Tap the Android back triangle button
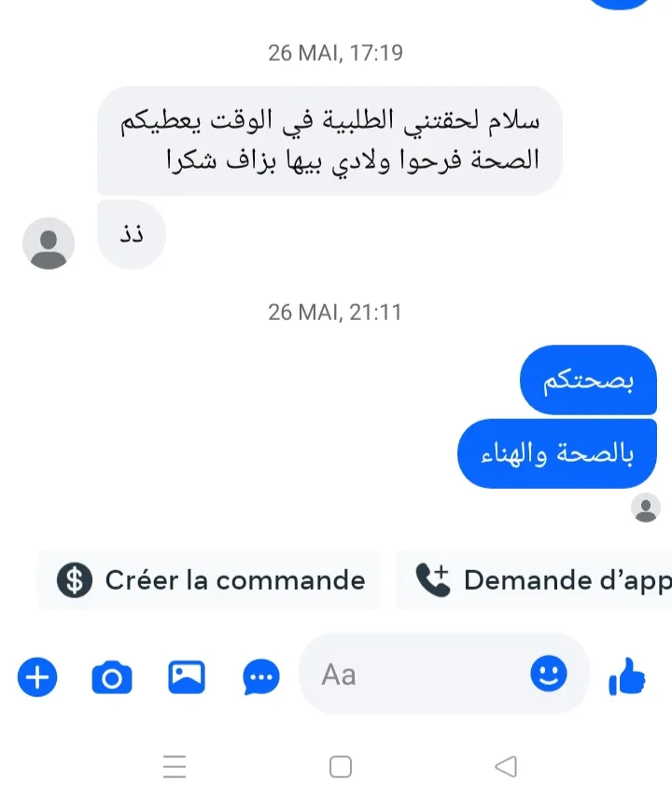 506,766
